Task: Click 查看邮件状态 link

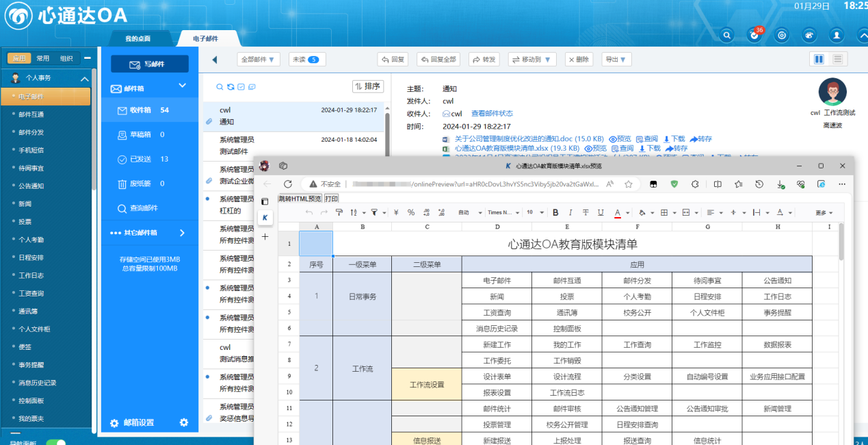Action: 492,114
